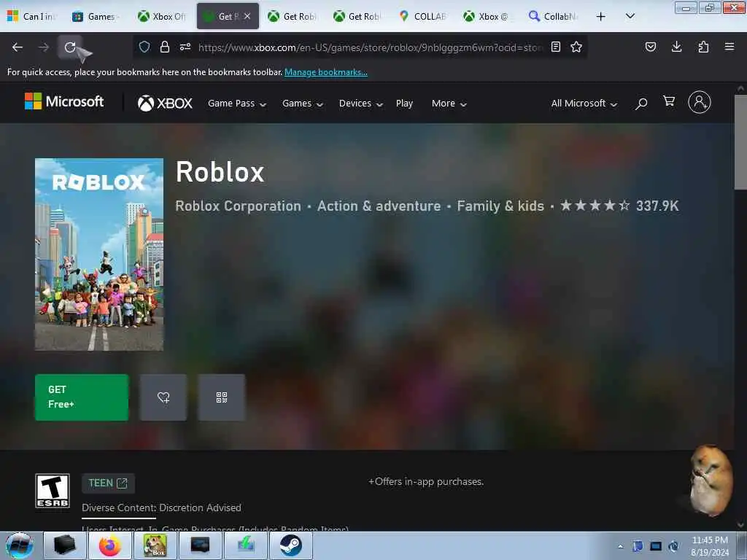Open the TEEN rating external link
This screenshot has height=560, width=747.
[108, 483]
